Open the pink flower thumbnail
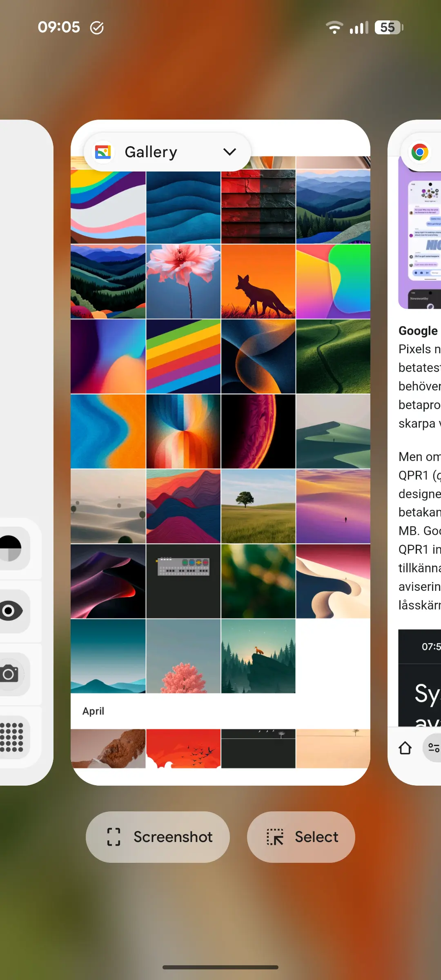 click(x=183, y=282)
